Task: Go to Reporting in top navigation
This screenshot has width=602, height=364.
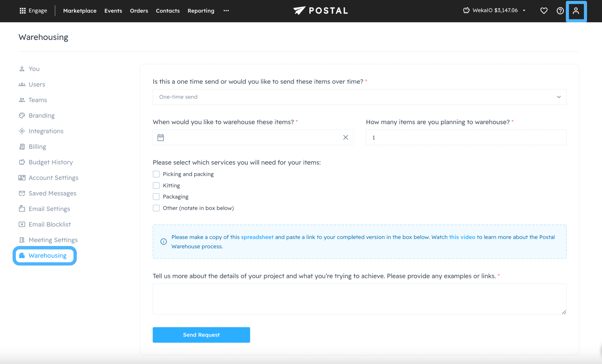Action: 201,11
